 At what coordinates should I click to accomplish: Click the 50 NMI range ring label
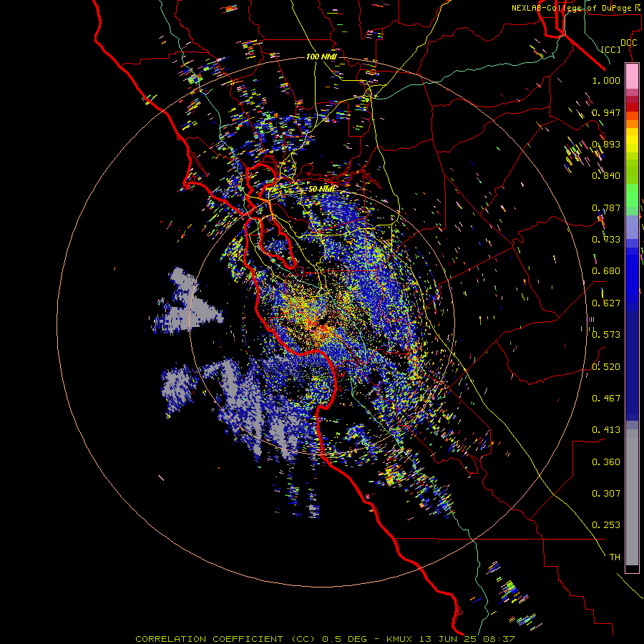[321, 190]
